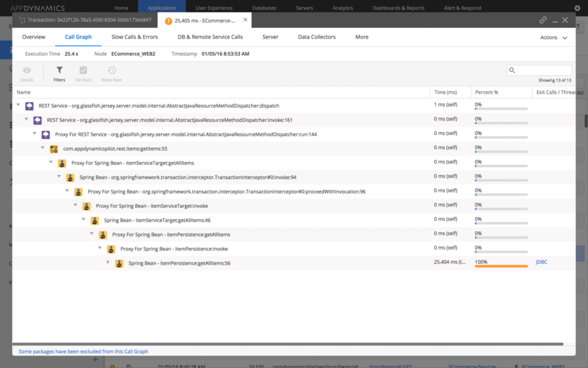Image resolution: width=588 pixels, height=368 pixels.
Task: Select the Data Collectors tab
Action: coord(316,37)
